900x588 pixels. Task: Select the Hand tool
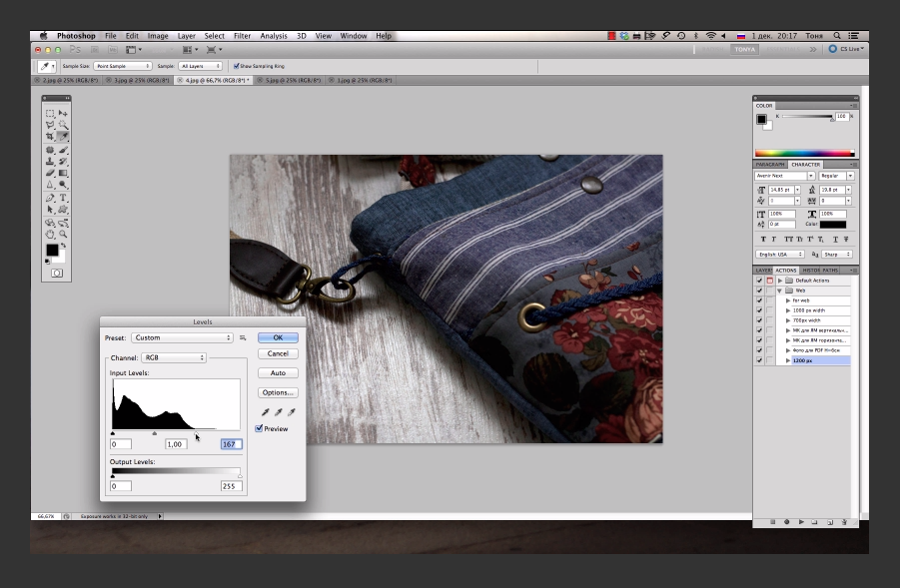point(50,235)
